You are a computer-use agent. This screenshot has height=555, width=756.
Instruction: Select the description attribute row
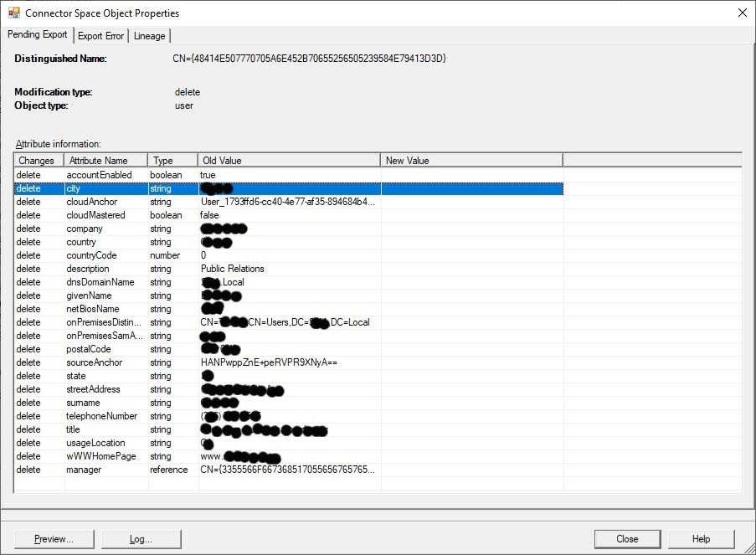click(289, 269)
